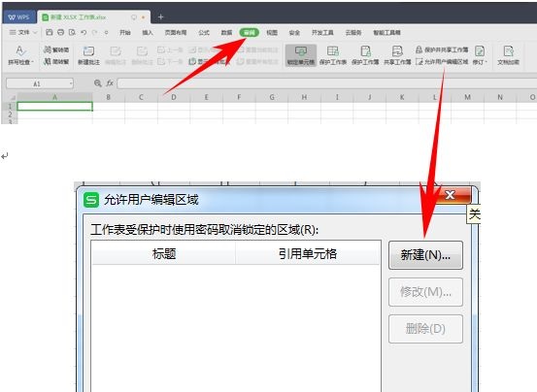Select column D header

[174, 97]
